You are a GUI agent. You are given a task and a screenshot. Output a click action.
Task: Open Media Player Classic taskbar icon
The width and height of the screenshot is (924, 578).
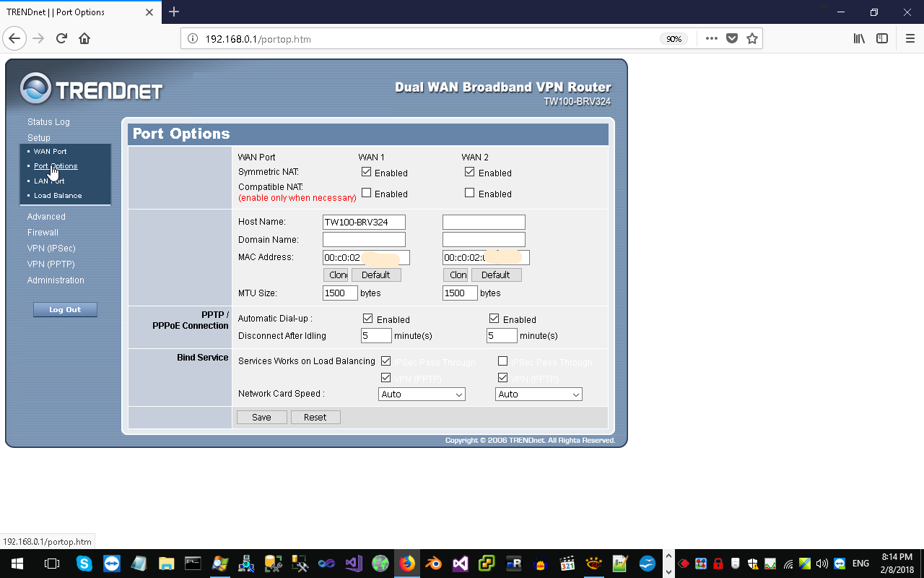567,564
